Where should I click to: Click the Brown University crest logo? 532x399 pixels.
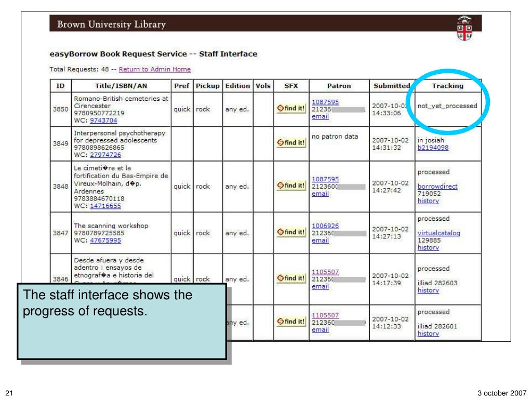point(464,28)
